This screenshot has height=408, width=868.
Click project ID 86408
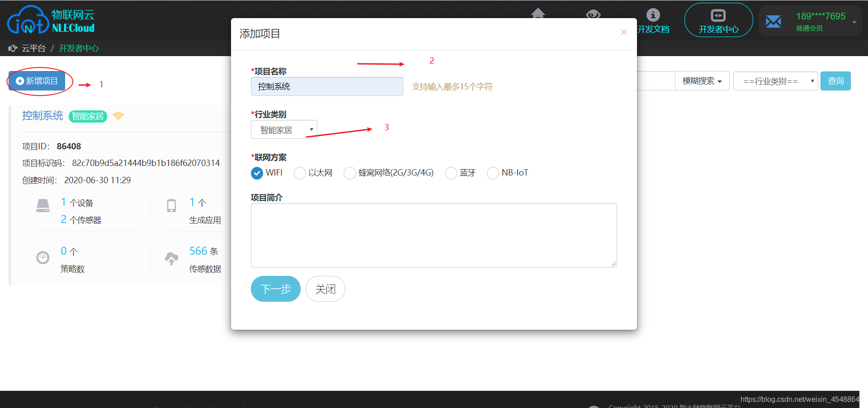click(69, 147)
